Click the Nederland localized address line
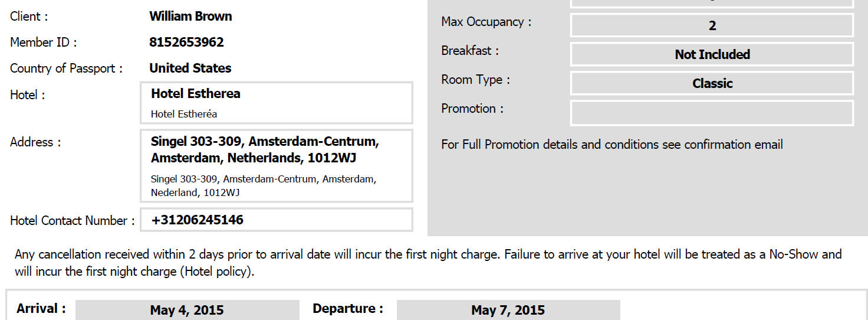This screenshot has width=868, height=320. 264,185
